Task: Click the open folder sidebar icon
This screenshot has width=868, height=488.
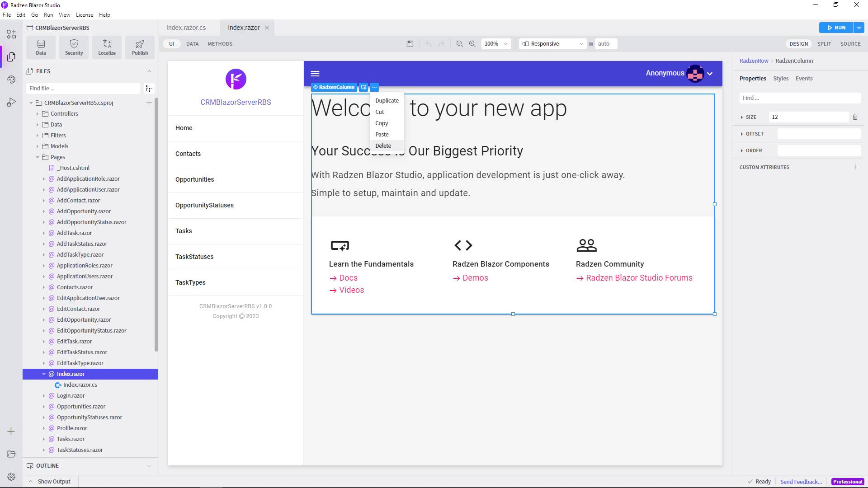Action: coord(11,454)
